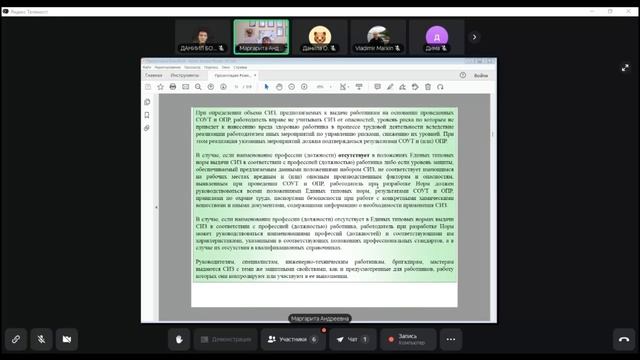The image size is (640, 360).
Task: Click the reading mode icon in the toolbar
Action: [359, 87]
